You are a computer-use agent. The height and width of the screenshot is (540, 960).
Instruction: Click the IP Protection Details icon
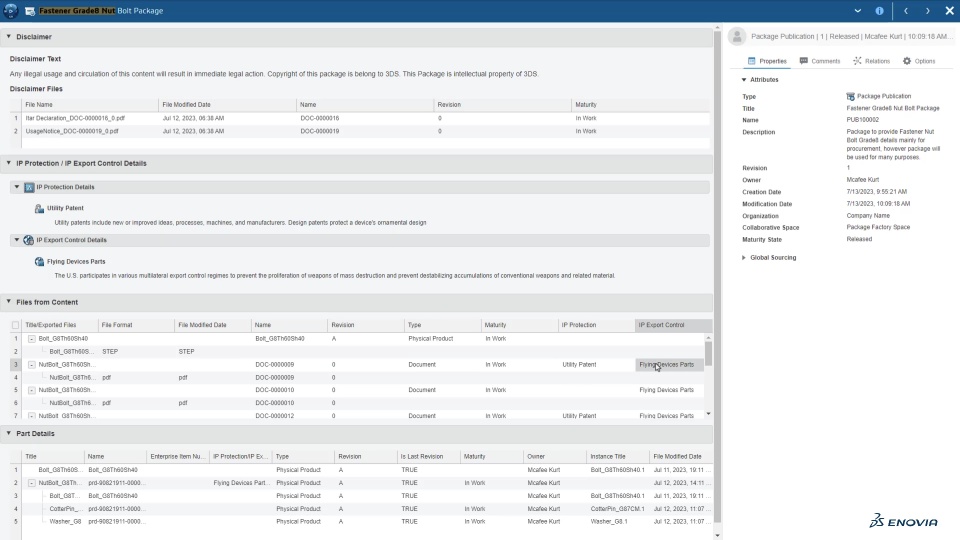29,187
